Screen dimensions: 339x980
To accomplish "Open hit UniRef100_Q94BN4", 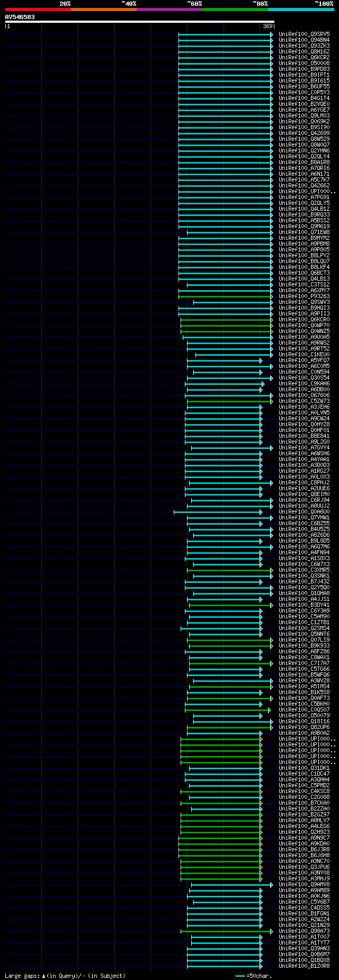I will pyautogui.click(x=304, y=40).
